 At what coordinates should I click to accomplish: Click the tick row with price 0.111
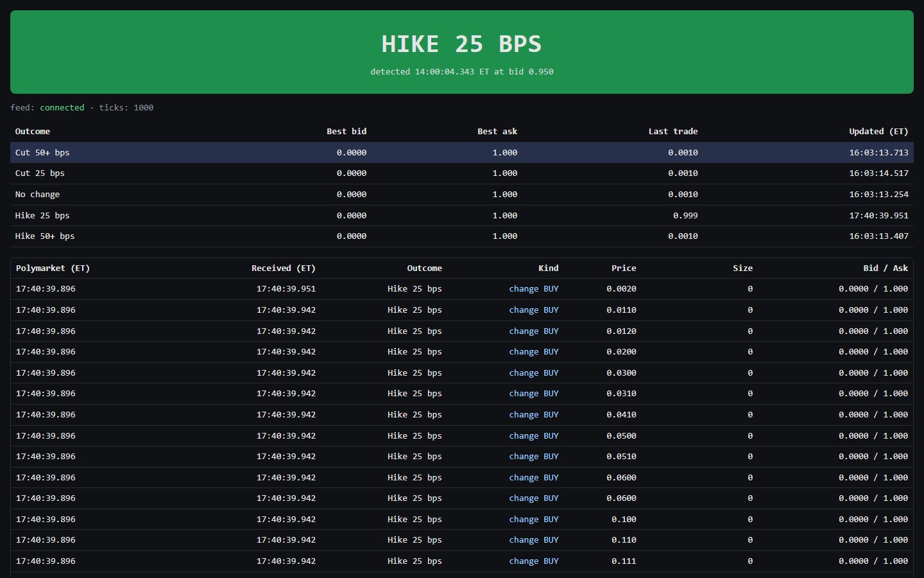(x=462, y=561)
